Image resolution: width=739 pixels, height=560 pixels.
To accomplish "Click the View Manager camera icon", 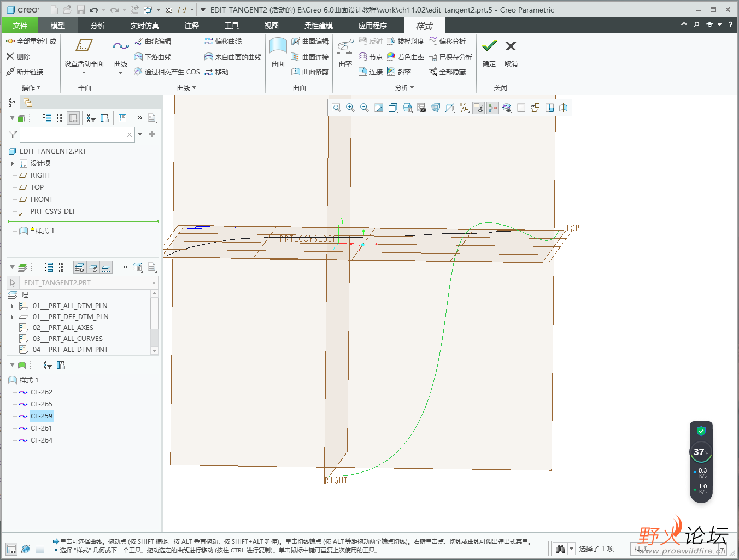I will click(421, 108).
